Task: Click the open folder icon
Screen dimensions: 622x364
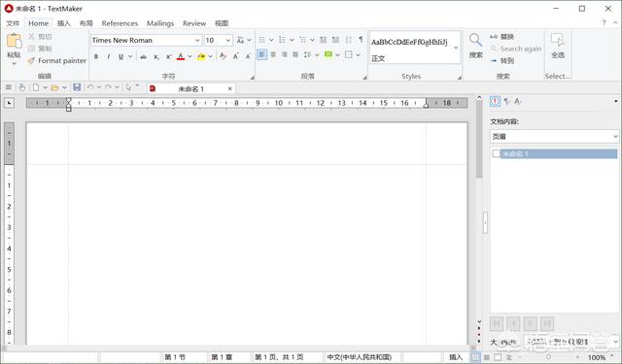Action: point(54,87)
